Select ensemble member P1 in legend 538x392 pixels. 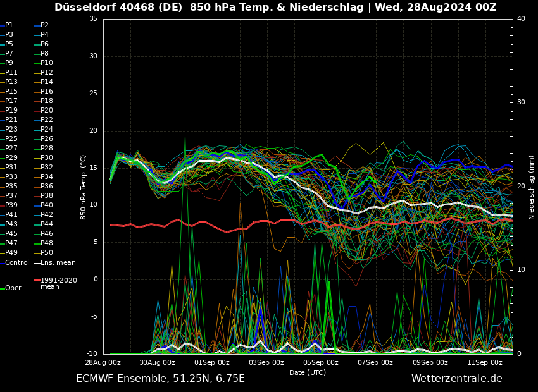point(9,25)
